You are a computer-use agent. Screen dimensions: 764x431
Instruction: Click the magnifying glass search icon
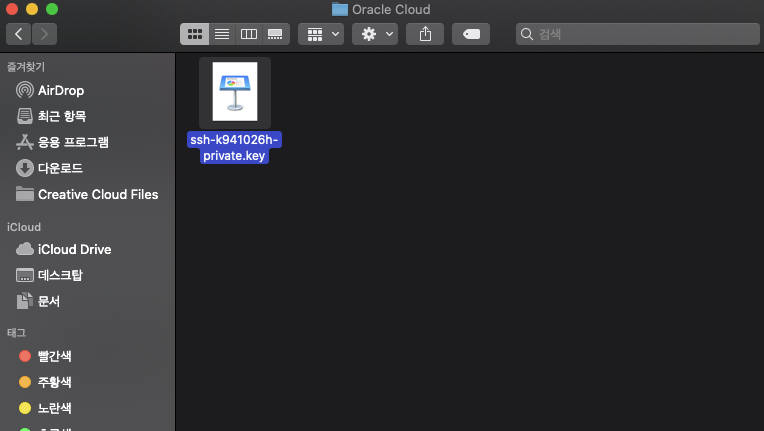click(x=526, y=34)
